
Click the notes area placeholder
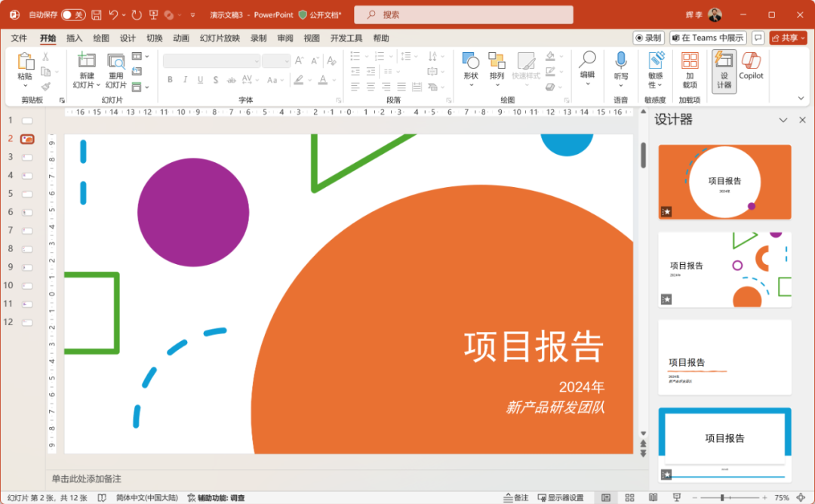tap(86, 478)
